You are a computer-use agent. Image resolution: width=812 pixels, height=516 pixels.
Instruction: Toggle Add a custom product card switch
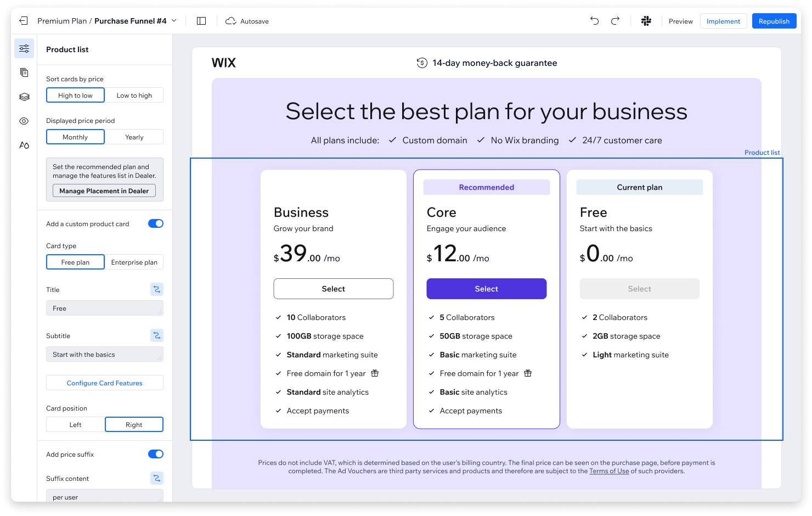(x=156, y=223)
